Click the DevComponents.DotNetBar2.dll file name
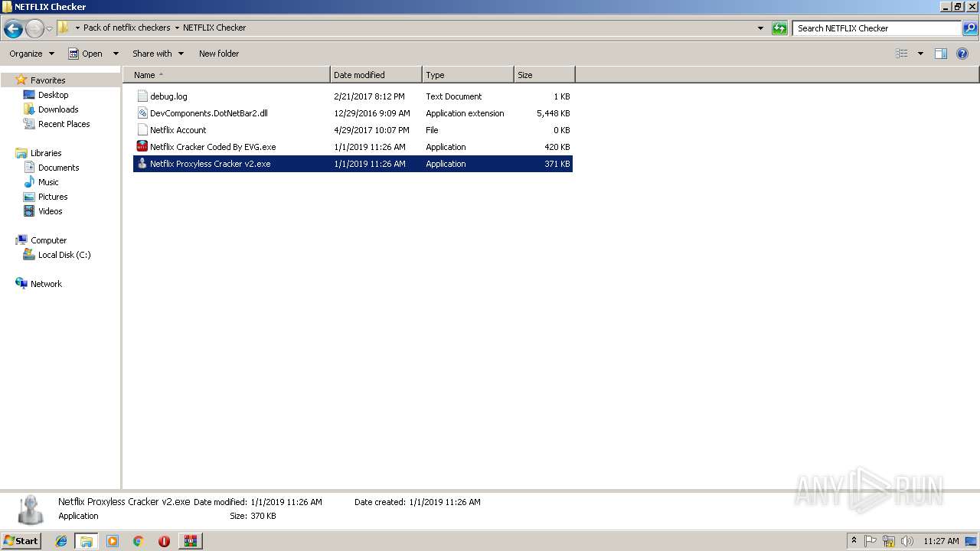Viewport: 980px width, 551px height. pos(209,113)
